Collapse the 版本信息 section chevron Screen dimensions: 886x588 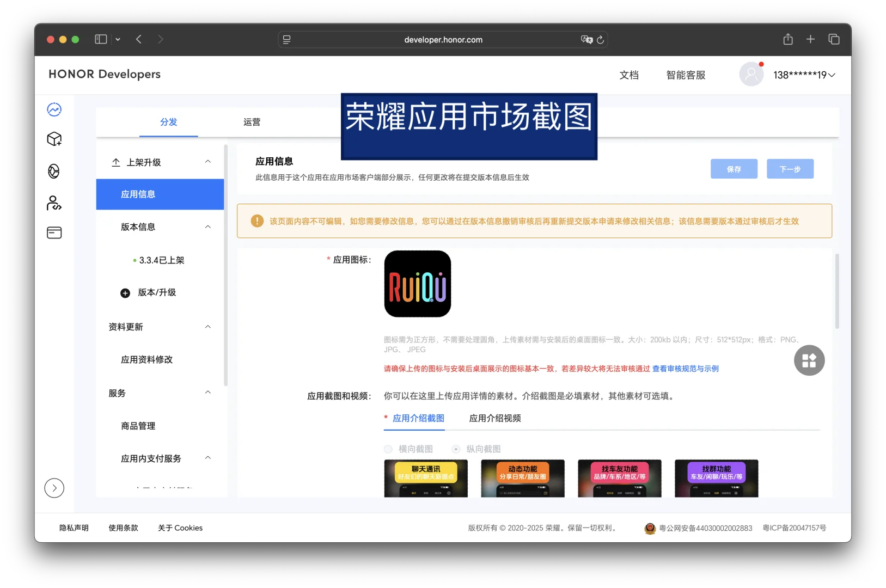coord(208,227)
